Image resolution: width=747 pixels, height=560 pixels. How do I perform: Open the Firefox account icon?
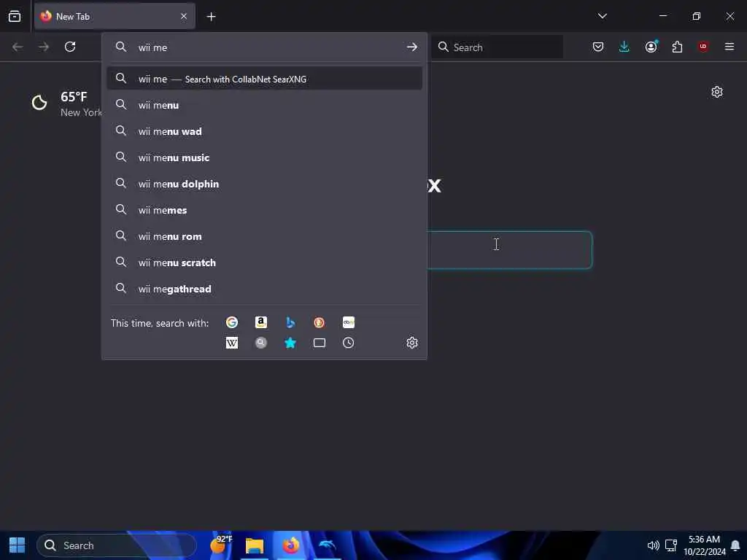click(651, 47)
